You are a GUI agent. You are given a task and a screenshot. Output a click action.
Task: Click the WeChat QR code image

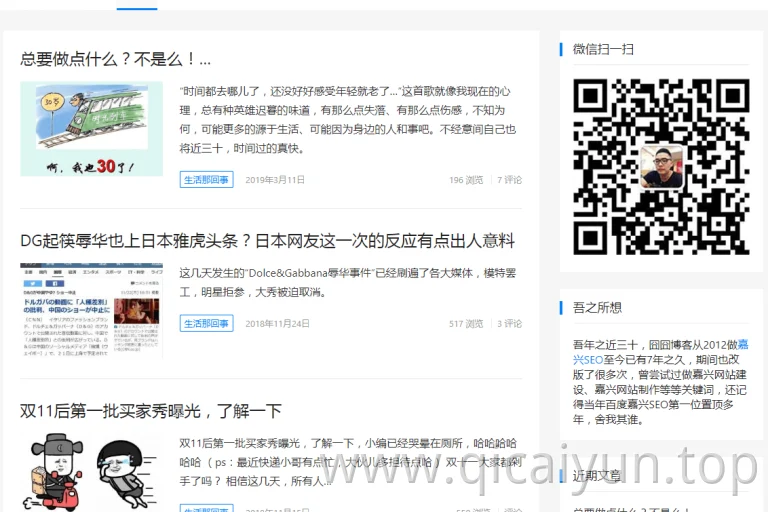[661, 167]
